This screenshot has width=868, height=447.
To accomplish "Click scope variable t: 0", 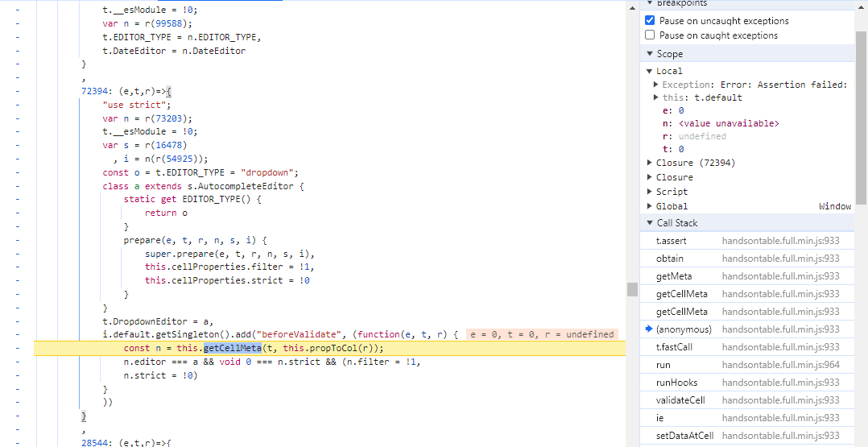I will pyautogui.click(x=673, y=149).
